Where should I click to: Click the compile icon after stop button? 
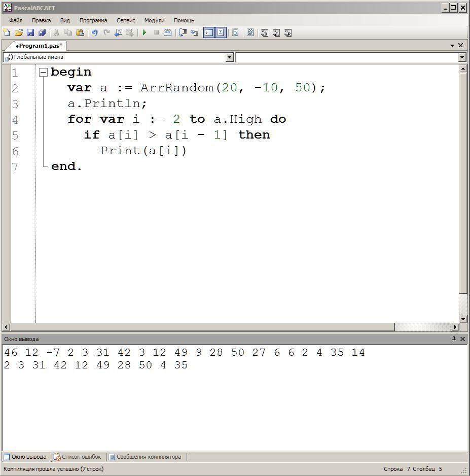pyautogui.click(x=167, y=32)
